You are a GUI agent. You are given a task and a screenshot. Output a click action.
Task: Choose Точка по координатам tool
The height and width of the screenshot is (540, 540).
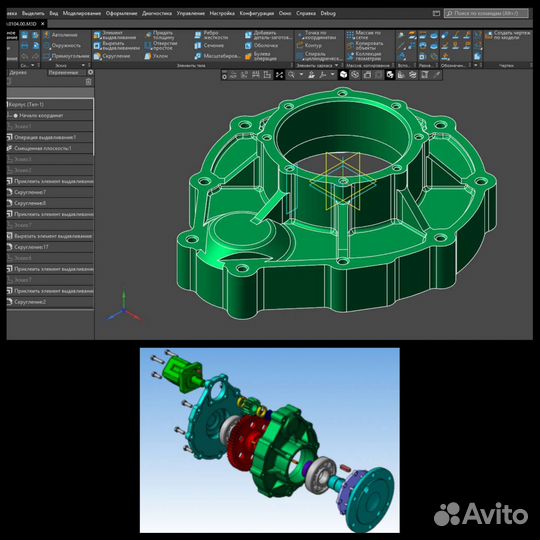[x=317, y=35]
